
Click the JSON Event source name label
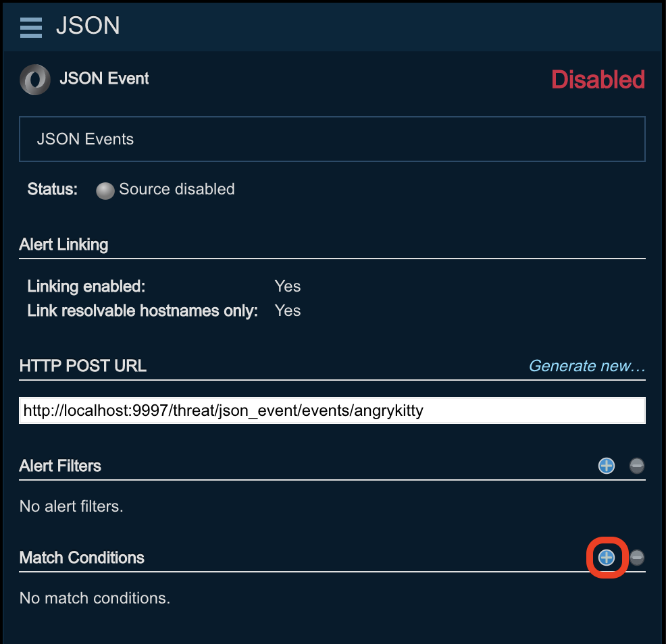[104, 78]
